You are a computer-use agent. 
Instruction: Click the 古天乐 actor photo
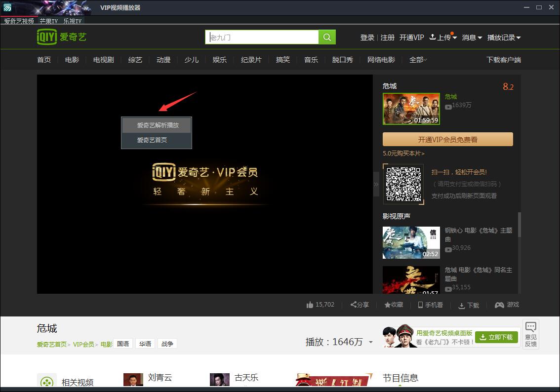tap(220, 380)
